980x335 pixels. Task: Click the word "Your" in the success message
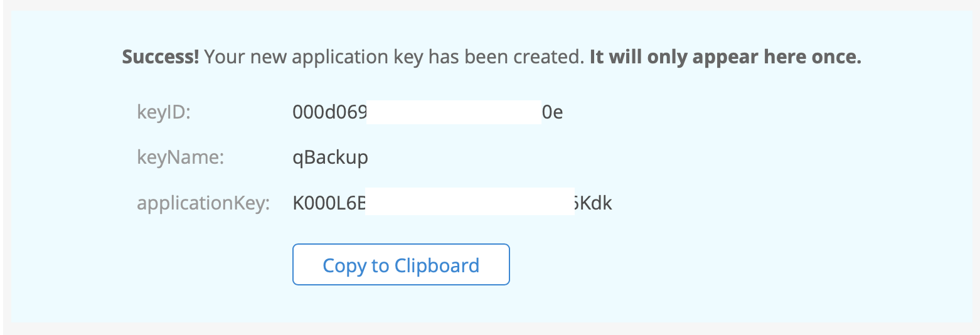click(x=225, y=57)
